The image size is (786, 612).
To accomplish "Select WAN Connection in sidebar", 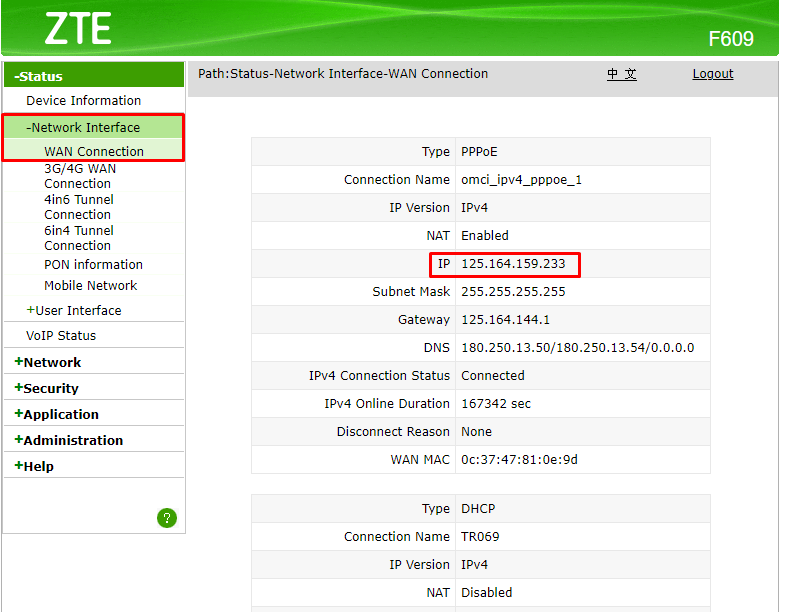I will click(x=94, y=151).
